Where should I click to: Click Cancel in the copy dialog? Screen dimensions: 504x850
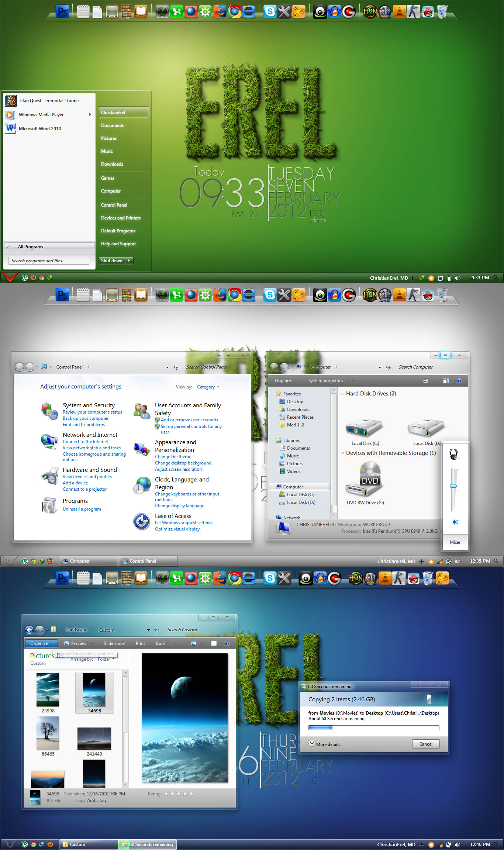(426, 744)
